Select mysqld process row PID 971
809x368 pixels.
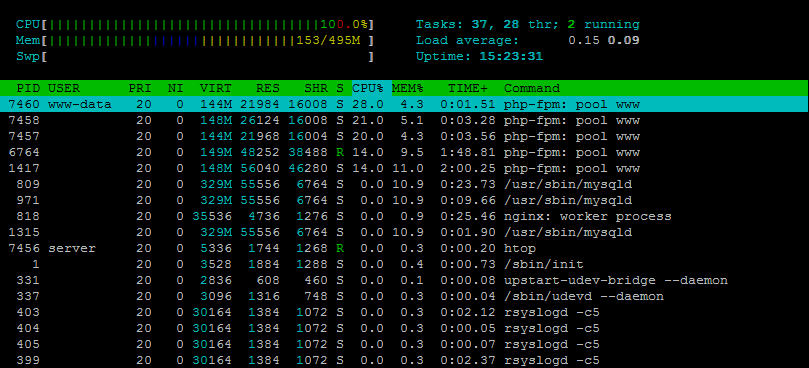point(404,200)
